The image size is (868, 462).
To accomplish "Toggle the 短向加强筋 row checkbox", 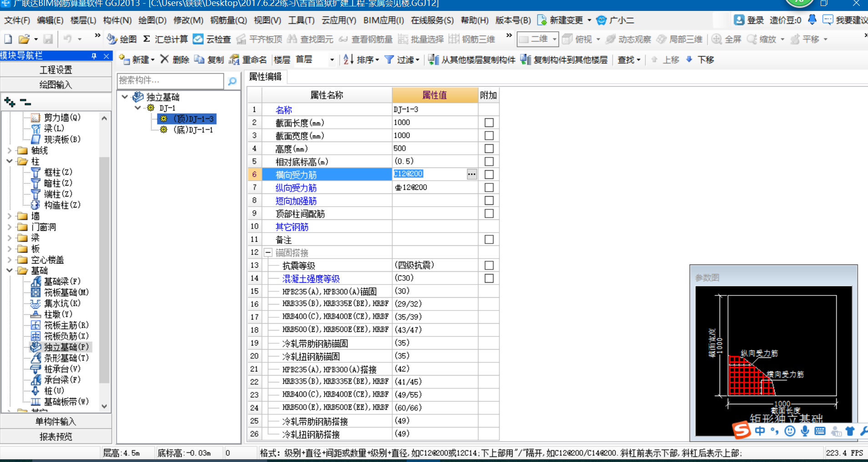I will [x=489, y=200].
